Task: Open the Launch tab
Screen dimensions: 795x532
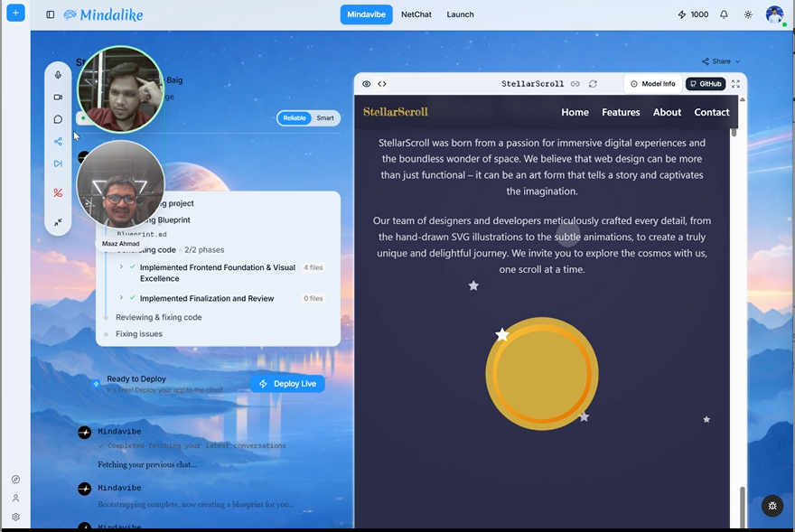Action: pyautogui.click(x=461, y=14)
